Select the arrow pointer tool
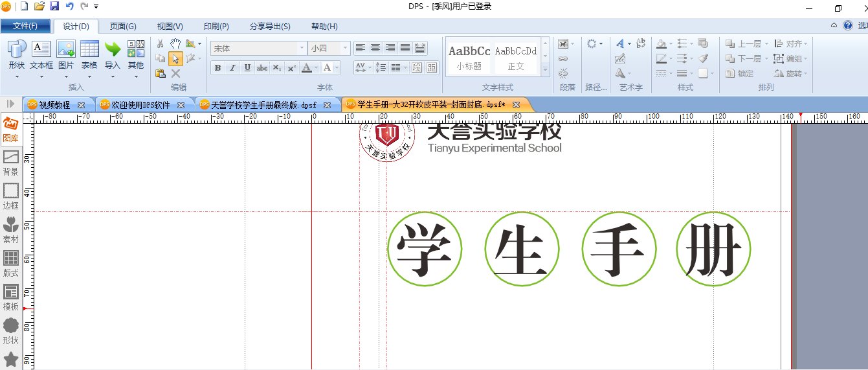 (175, 59)
